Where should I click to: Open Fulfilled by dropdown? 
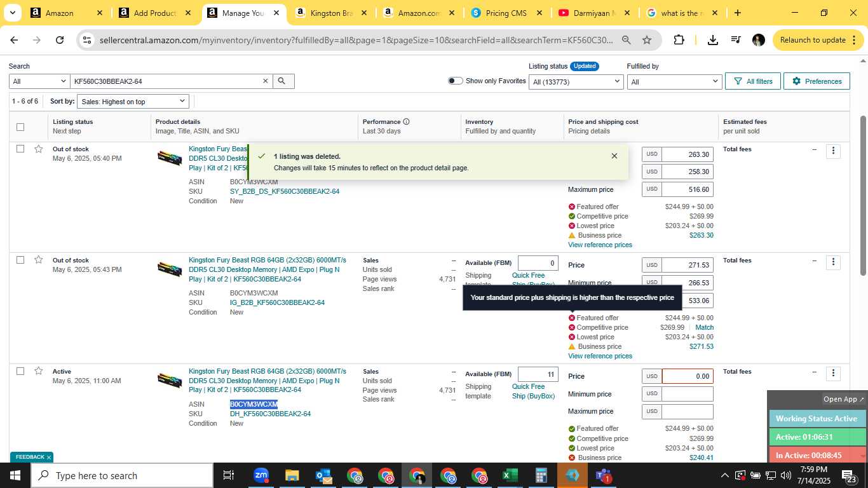[x=674, y=81]
